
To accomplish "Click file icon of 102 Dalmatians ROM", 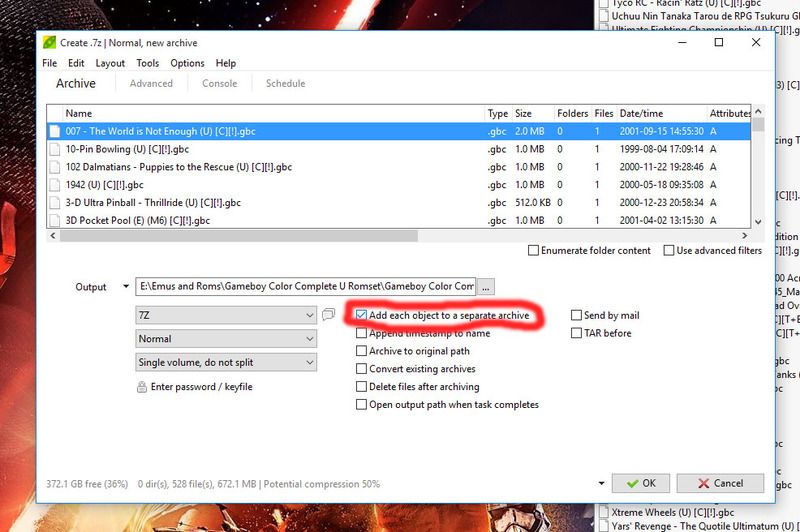I will pos(56,167).
